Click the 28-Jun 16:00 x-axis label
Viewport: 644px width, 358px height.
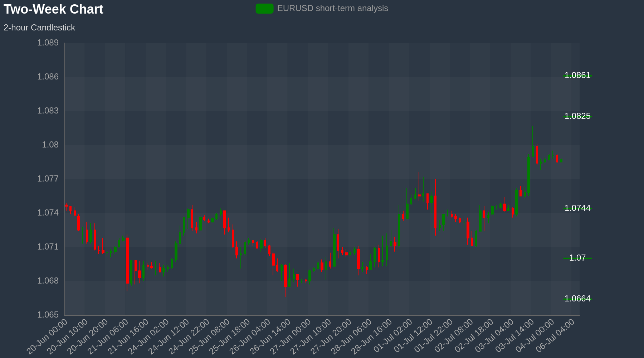372,337
